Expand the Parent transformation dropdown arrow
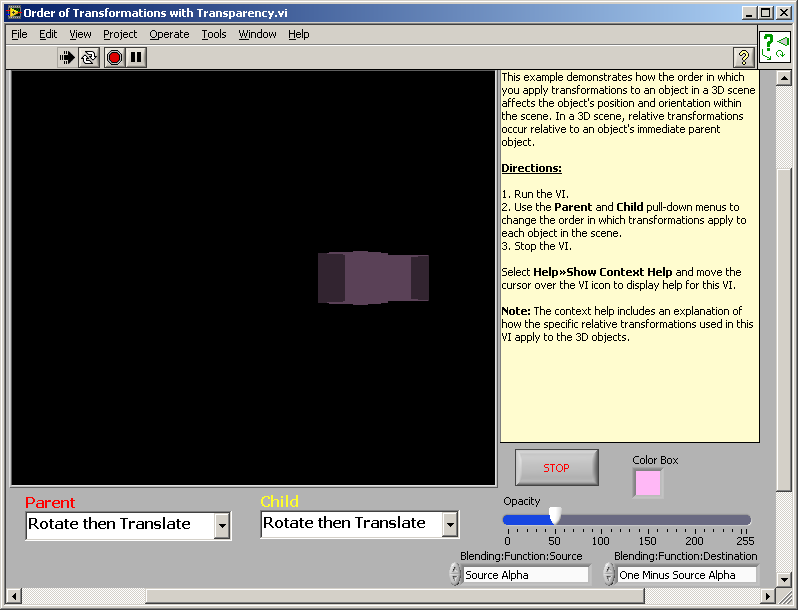 tap(222, 526)
